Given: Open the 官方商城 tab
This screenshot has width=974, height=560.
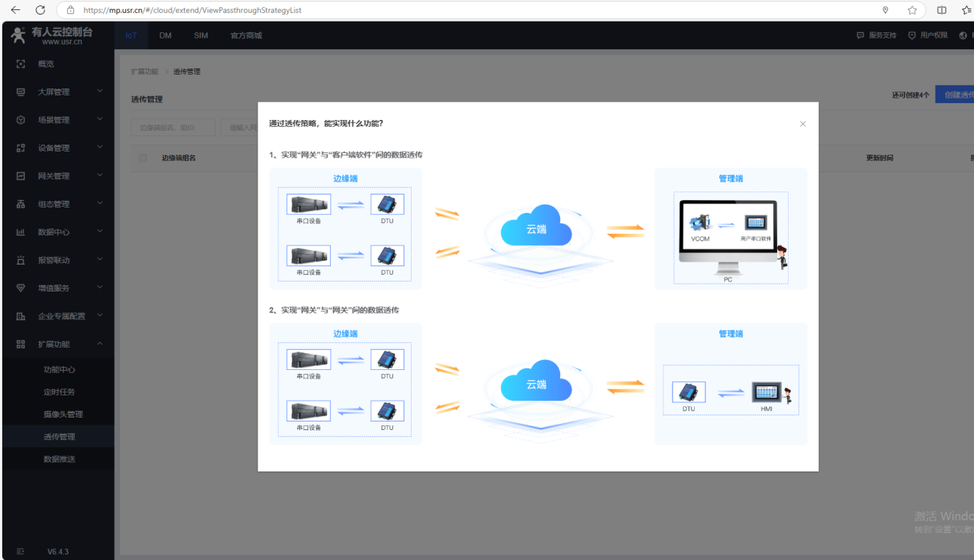Looking at the screenshot, I should click(x=246, y=35).
